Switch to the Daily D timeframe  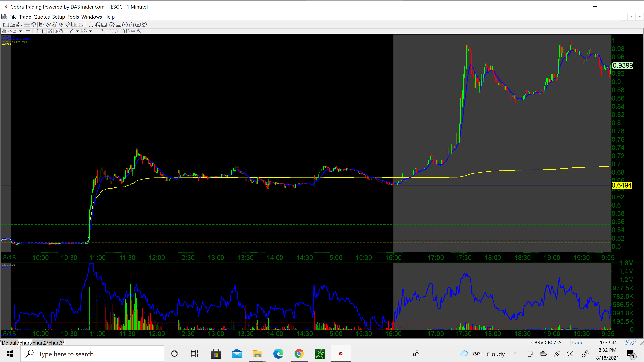coord(128,31)
